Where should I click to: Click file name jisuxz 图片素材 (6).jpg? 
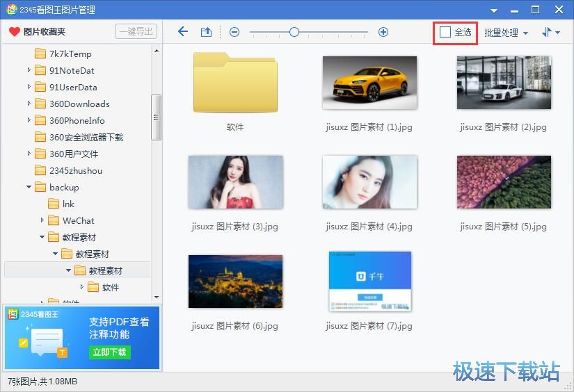point(234,326)
